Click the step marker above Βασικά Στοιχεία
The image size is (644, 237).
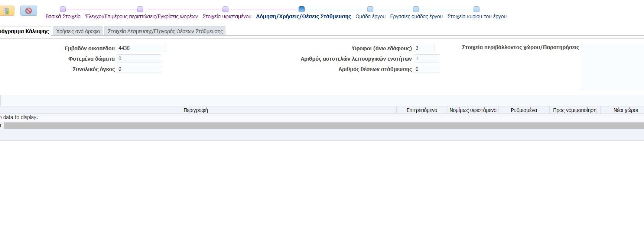click(x=63, y=9)
